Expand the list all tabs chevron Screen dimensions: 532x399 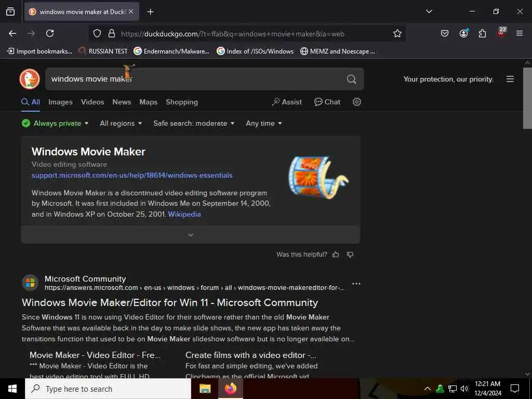coord(429,11)
